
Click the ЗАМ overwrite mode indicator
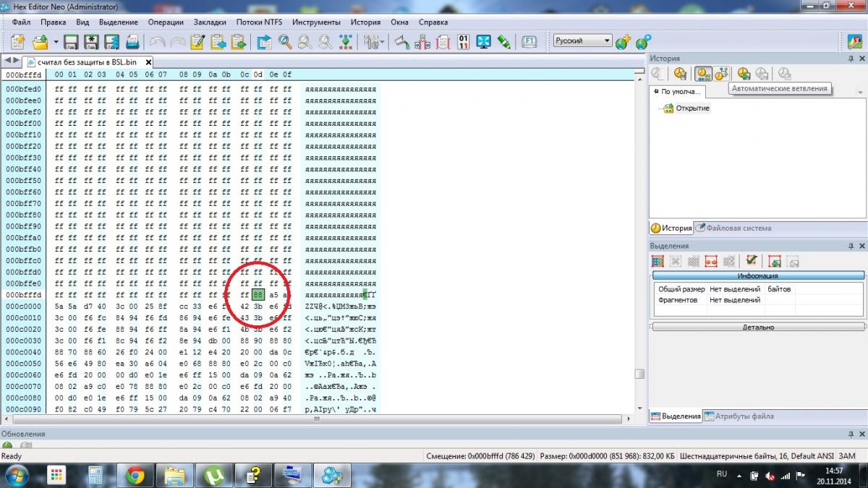click(848, 456)
